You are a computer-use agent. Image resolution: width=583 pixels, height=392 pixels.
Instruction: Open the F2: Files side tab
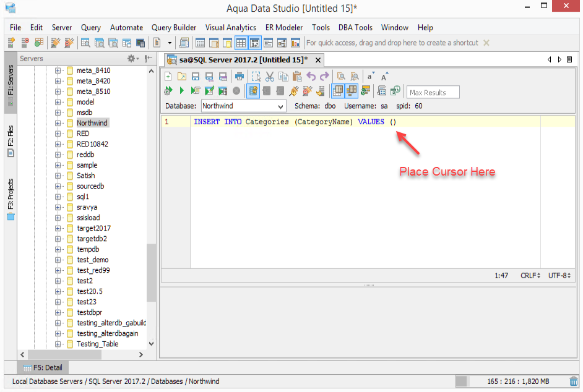11,140
